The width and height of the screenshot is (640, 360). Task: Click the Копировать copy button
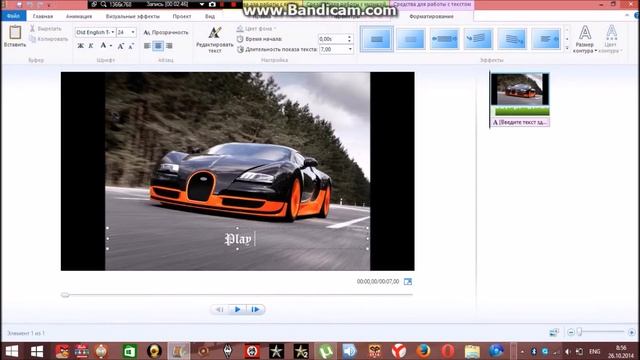49,39
